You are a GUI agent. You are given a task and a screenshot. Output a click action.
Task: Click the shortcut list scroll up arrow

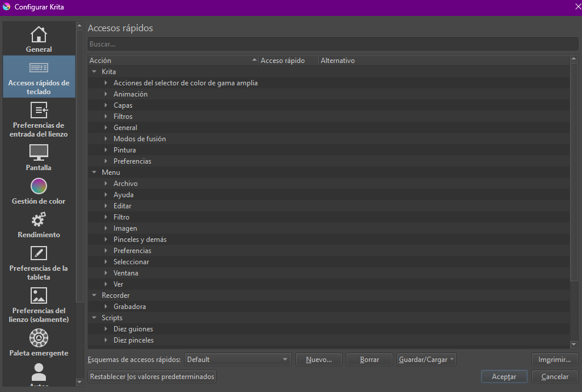[574, 59]
